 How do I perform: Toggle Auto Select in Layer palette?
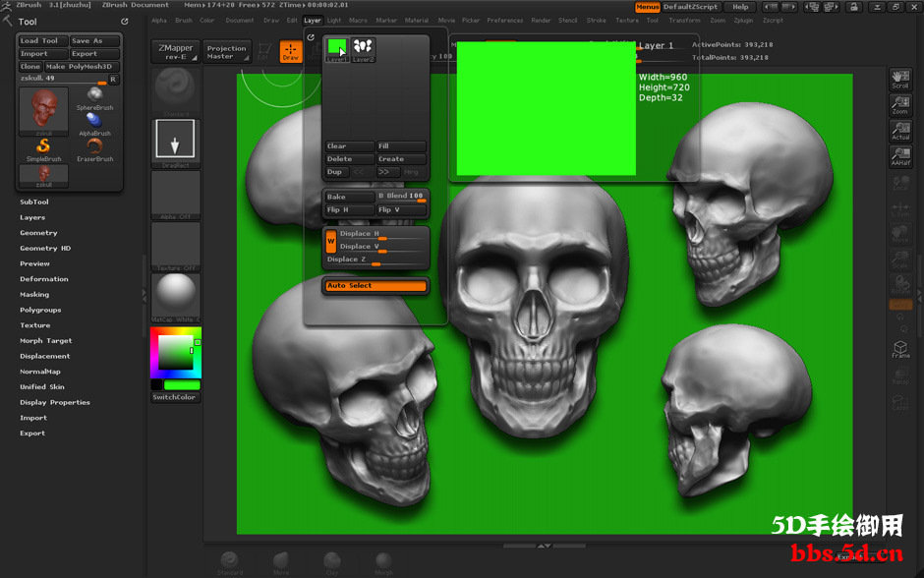click(x=375, y=286)
